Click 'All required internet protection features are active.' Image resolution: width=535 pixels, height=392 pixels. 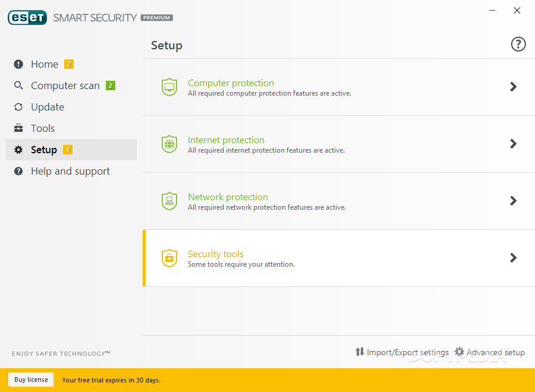(x=266, y=150)
